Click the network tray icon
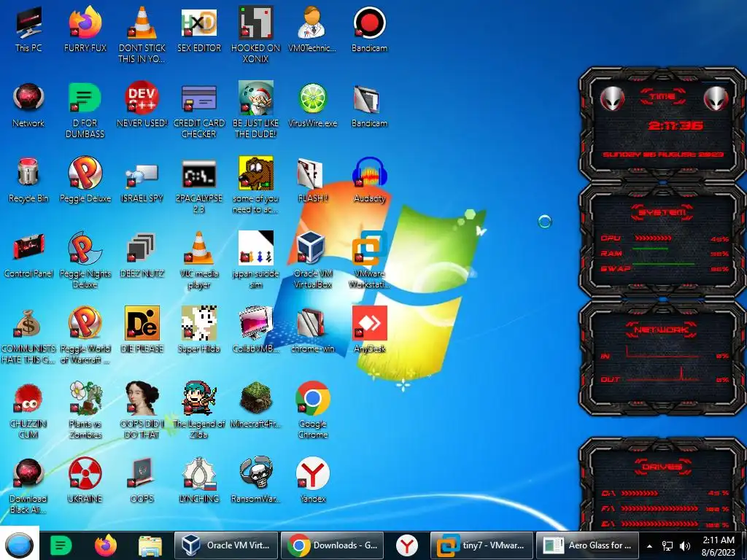The height and width of the screenshot is (560, 747). click(x=667, y=545)
